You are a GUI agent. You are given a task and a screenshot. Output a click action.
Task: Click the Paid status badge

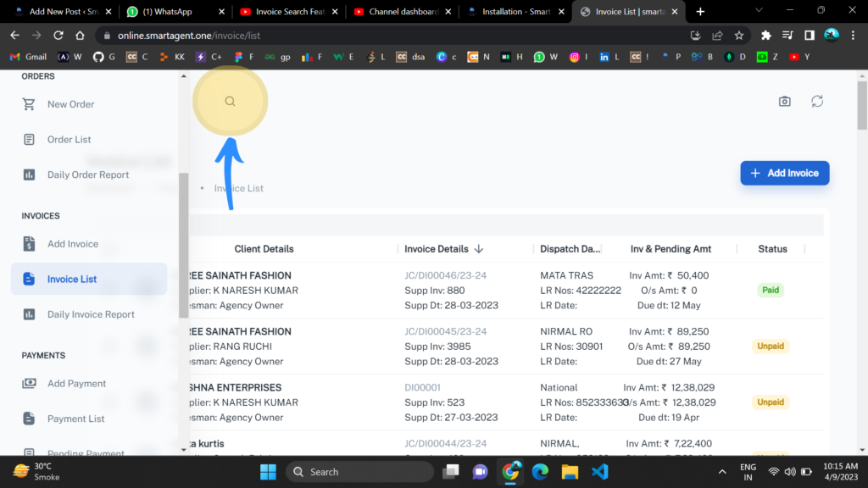coord(770,290)
